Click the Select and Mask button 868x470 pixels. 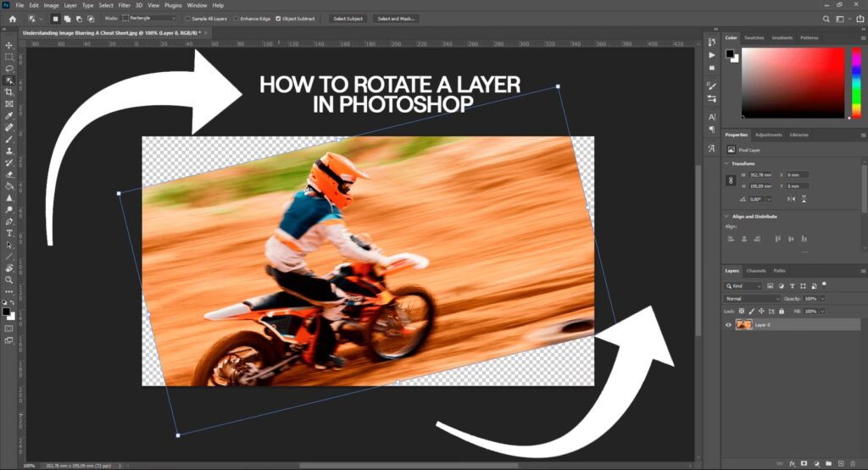pyautogui.click(x=396, y=18)
